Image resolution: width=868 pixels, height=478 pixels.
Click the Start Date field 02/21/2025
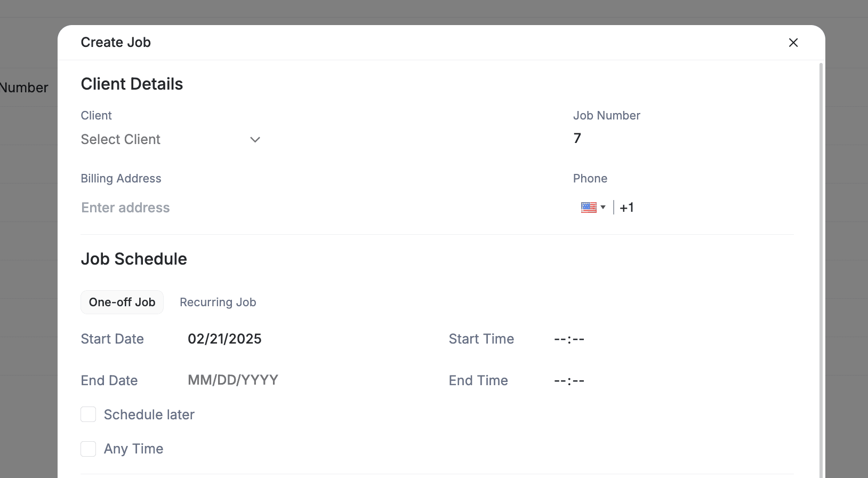(224, 339)
